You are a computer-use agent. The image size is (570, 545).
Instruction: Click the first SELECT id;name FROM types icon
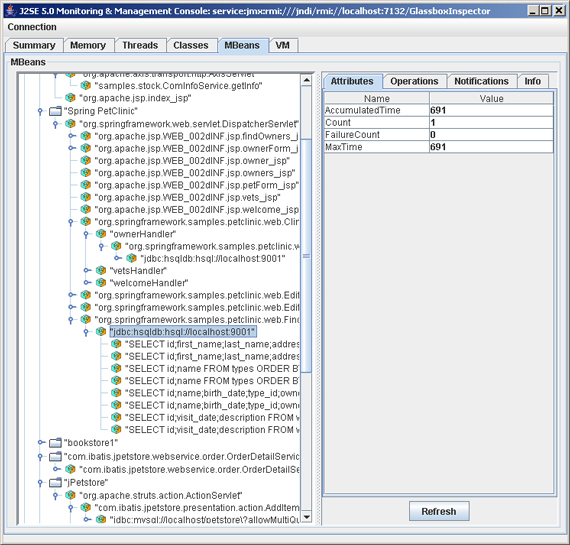(x=116, y=368)
